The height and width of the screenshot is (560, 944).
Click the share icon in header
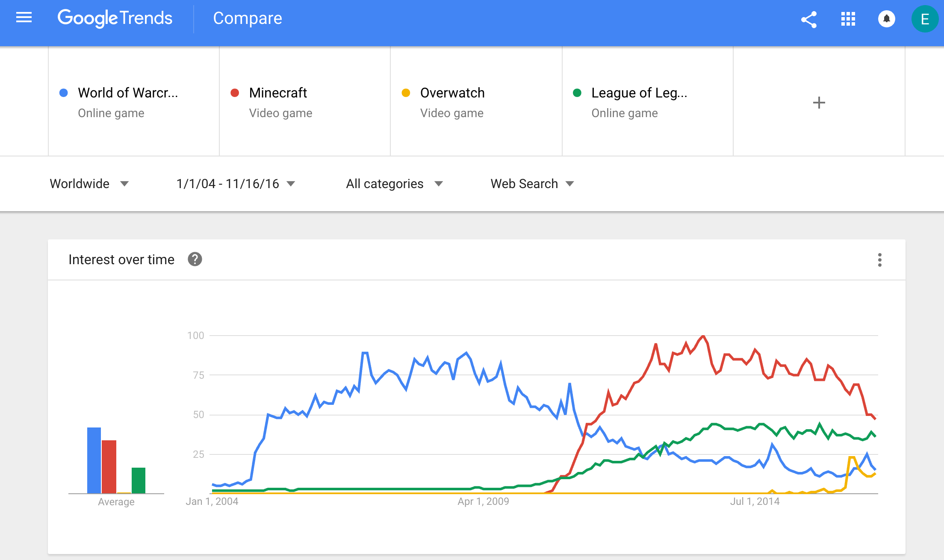809,19
